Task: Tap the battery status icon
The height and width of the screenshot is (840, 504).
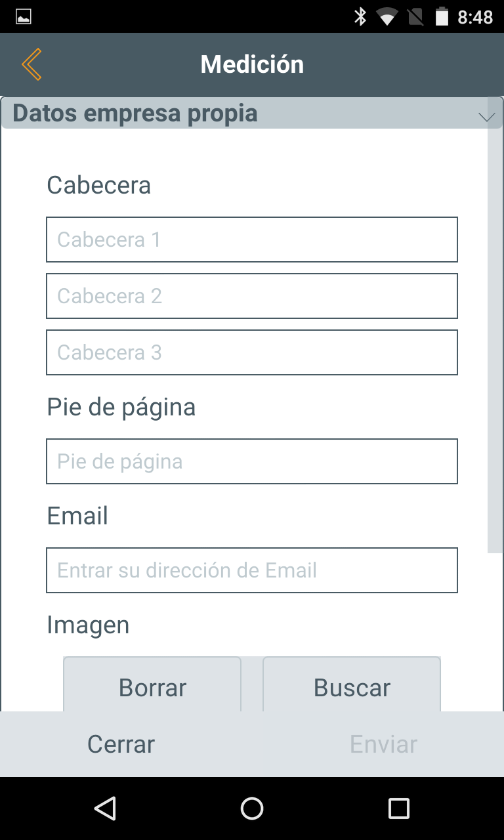Action: (442, 16)
